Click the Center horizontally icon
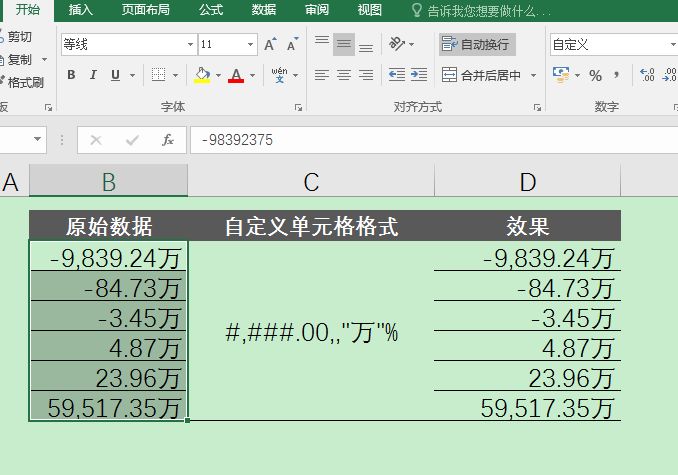This screenshot has width=678, height=475. coord(344,75)
